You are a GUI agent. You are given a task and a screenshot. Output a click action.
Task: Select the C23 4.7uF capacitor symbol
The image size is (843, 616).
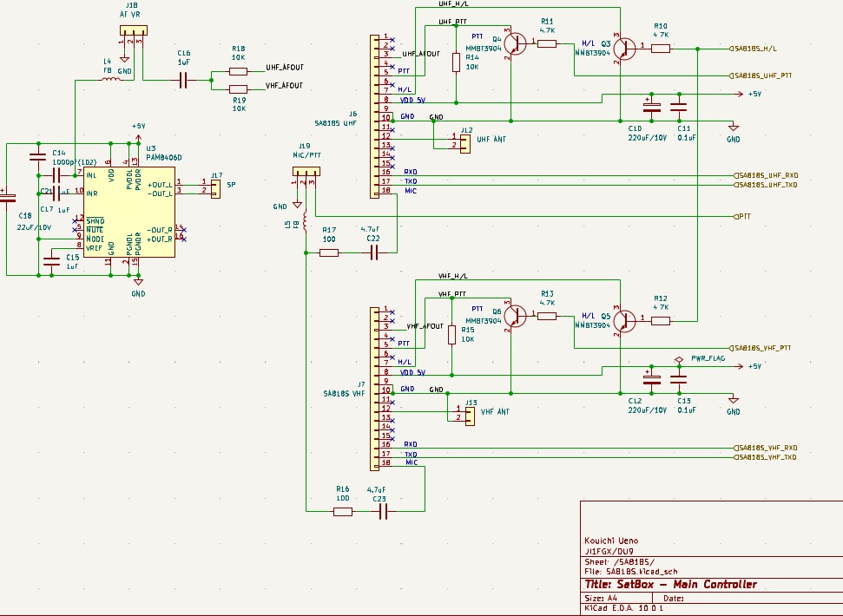point(383,512)
